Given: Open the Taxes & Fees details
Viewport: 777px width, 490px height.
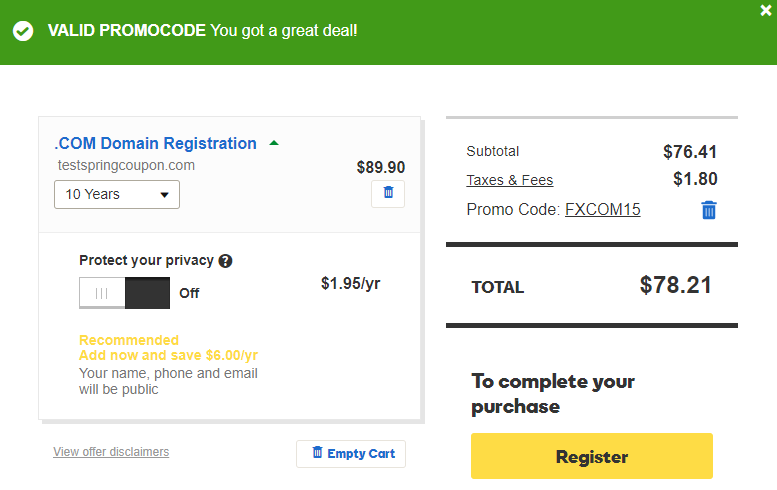Looking at the screenshot, I should [509, 180].
